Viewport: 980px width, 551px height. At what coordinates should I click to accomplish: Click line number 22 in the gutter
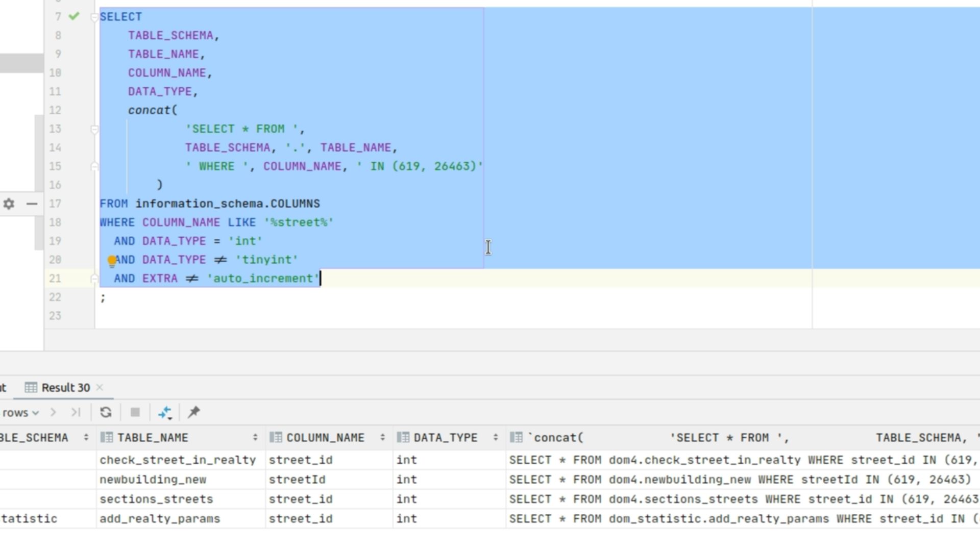pyautogui.click(x=55, y=297)
